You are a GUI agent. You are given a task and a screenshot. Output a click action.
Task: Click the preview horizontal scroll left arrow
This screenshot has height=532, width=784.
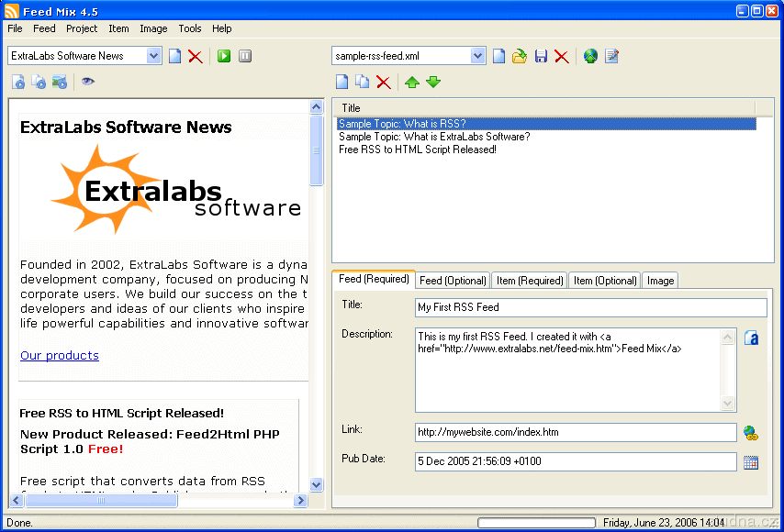17,500
